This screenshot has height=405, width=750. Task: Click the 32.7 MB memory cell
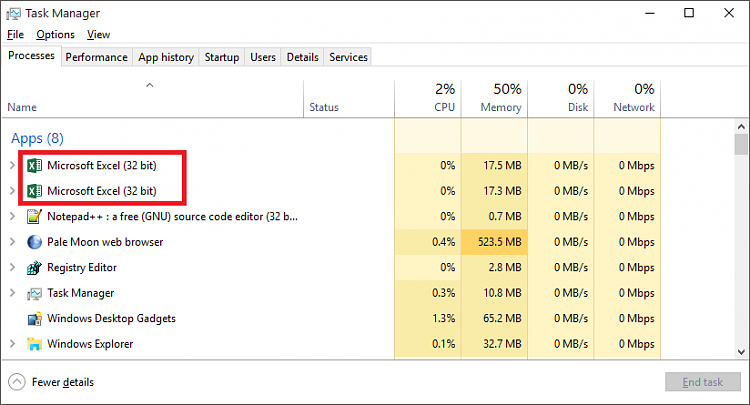point(495,344)
